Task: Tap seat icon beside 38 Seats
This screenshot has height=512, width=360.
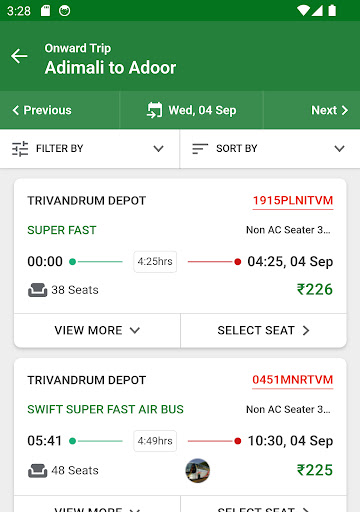Action: tap(37, 290)
